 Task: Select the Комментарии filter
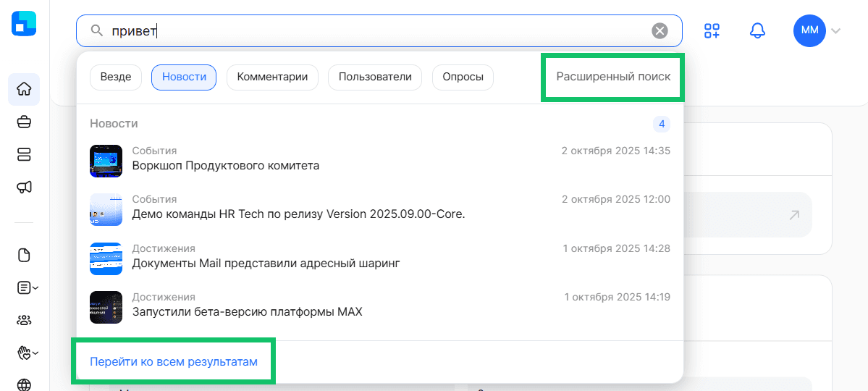[x=272, y=77]
